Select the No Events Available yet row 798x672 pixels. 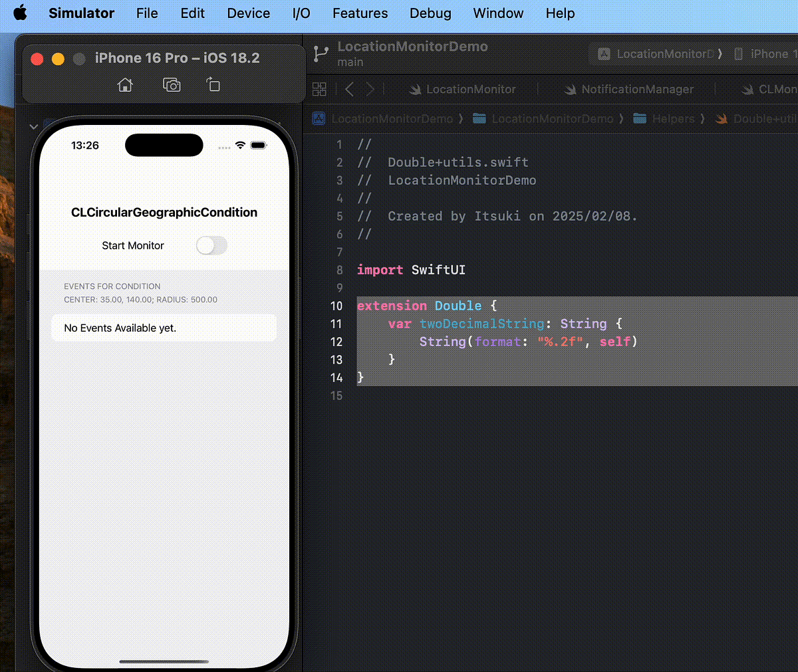point(164,327)
